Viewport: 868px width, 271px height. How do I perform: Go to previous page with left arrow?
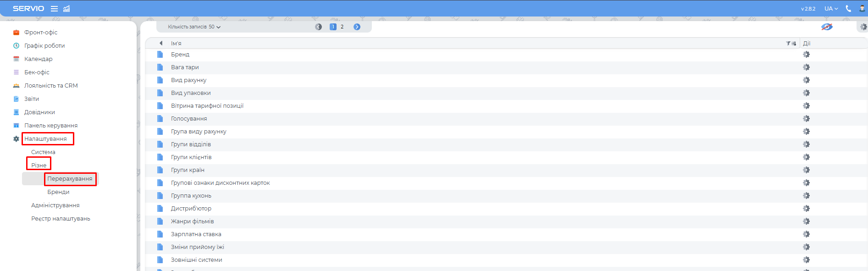[x=319, y=27]
